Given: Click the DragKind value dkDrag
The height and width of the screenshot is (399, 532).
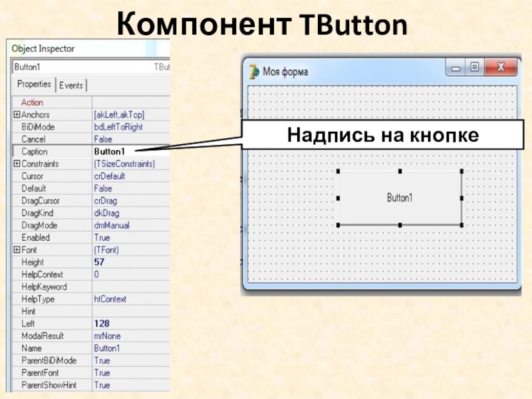Looking at the screenshot, I should (106, 213).
